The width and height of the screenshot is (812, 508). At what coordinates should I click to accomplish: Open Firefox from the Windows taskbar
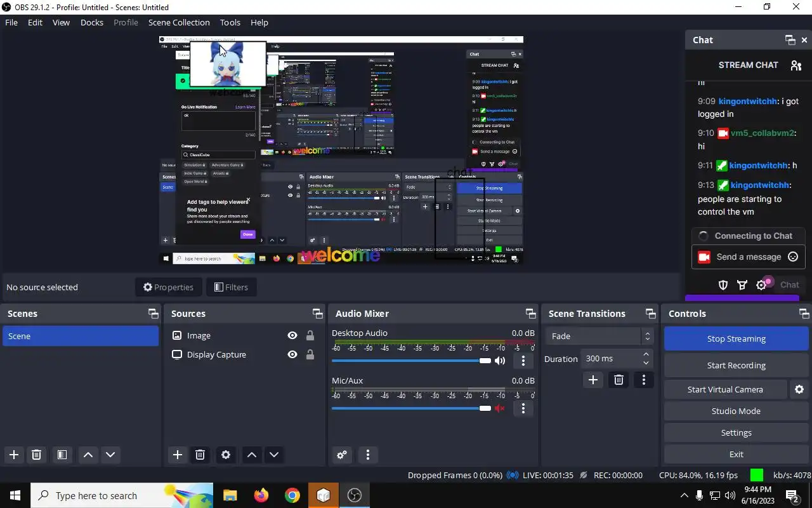tap(261, 495)
